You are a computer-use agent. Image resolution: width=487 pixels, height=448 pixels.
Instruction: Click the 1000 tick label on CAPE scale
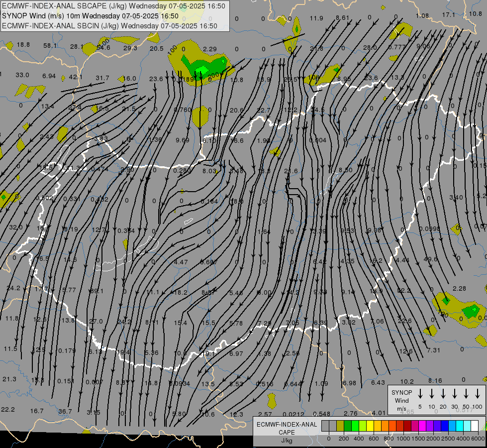coord(403,439)
